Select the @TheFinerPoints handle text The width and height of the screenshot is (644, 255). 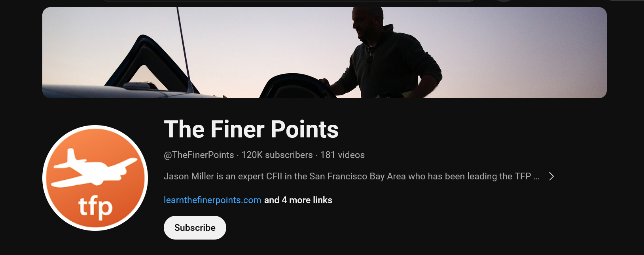pyautogui.click(x=199, y=155)
